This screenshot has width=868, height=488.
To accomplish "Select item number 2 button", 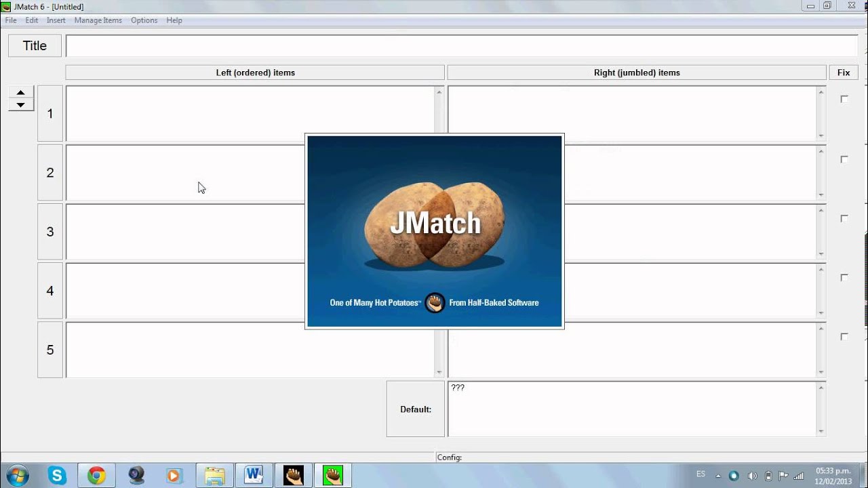I will pos(50,173).
